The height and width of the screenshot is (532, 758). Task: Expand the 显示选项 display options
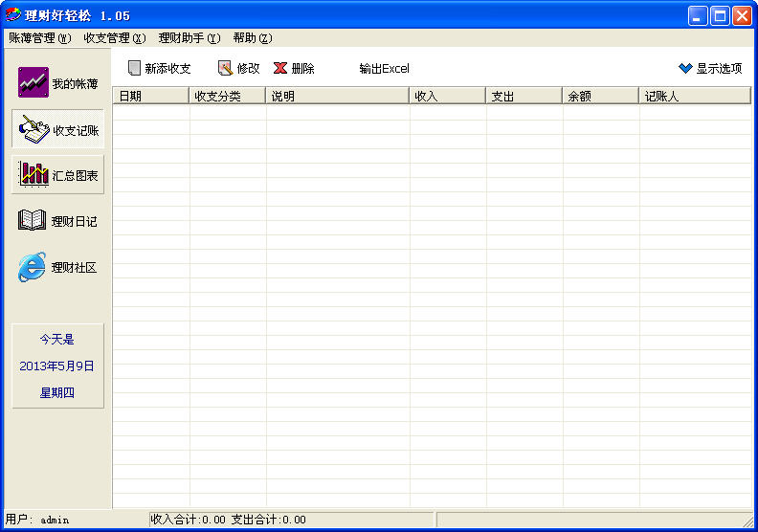click(x=710, y=69)
